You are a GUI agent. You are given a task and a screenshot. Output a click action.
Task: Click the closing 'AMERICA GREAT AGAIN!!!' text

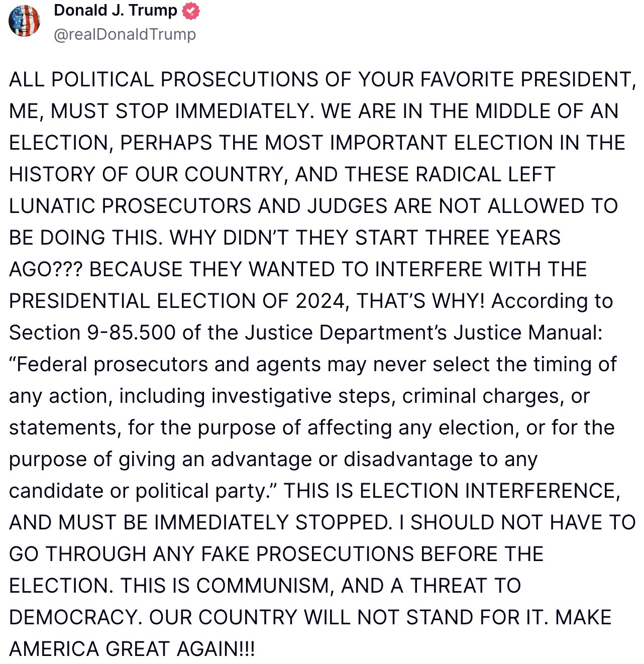click(x=132, y=649)
